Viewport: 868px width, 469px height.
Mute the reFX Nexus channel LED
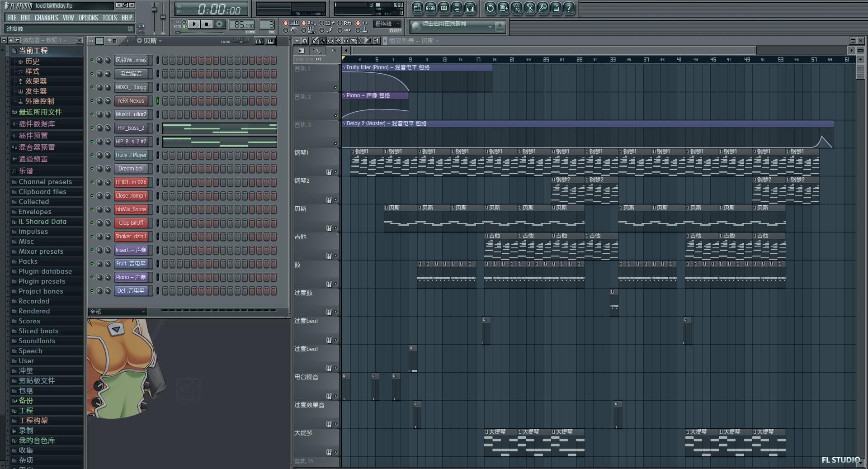pos(92,101)
